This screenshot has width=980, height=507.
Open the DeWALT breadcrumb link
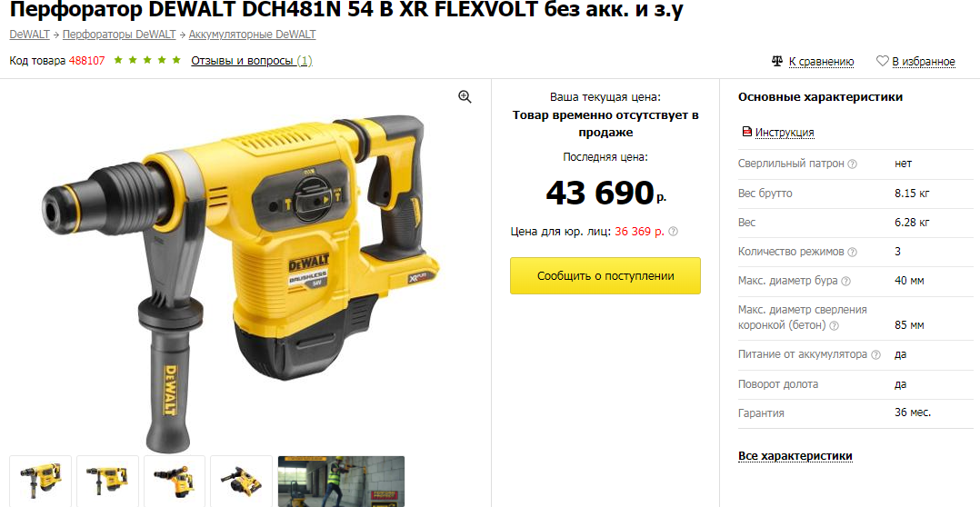pos(29,35)
